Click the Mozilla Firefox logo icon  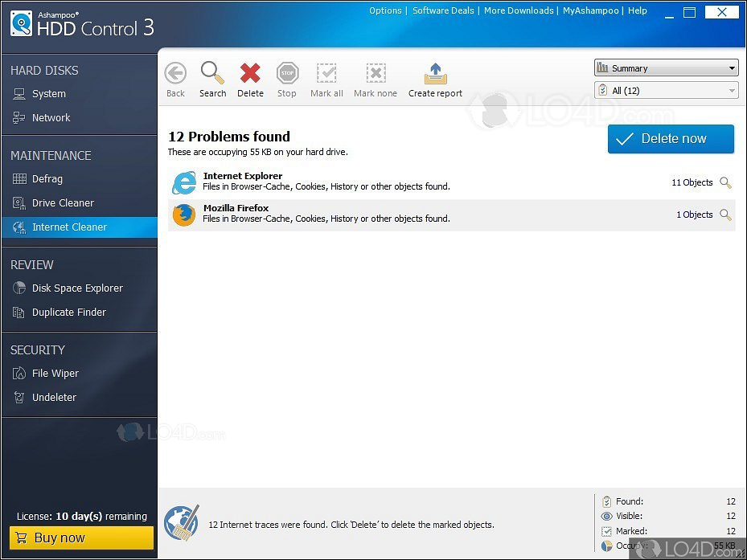click(x=184, y=215)
